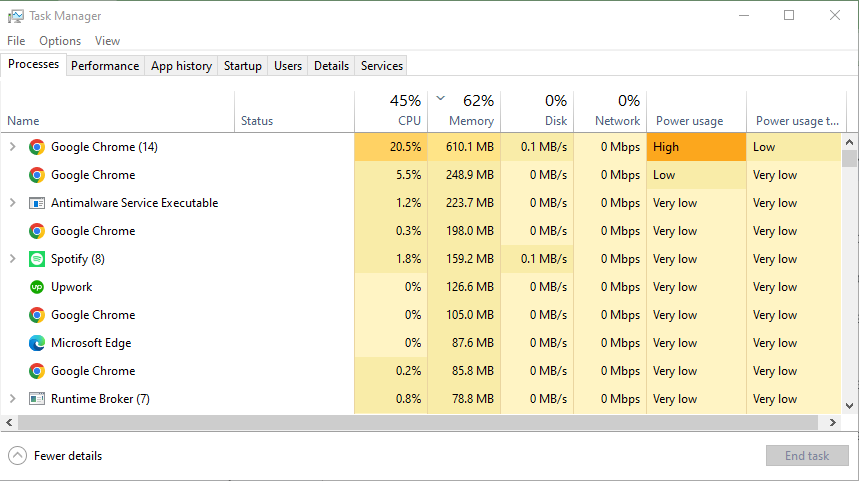Click the Runtime Broker process icon
The image size is (859, 481).
point(37,399)
